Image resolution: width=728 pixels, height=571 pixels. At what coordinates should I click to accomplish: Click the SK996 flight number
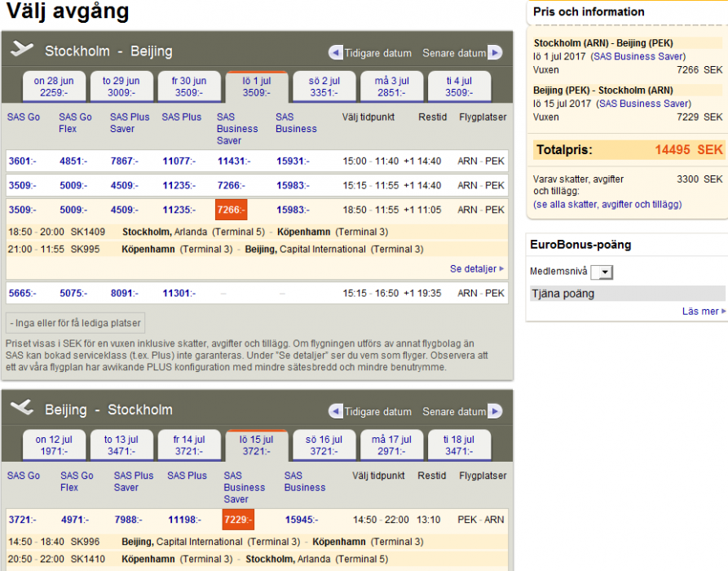(85, 542)
